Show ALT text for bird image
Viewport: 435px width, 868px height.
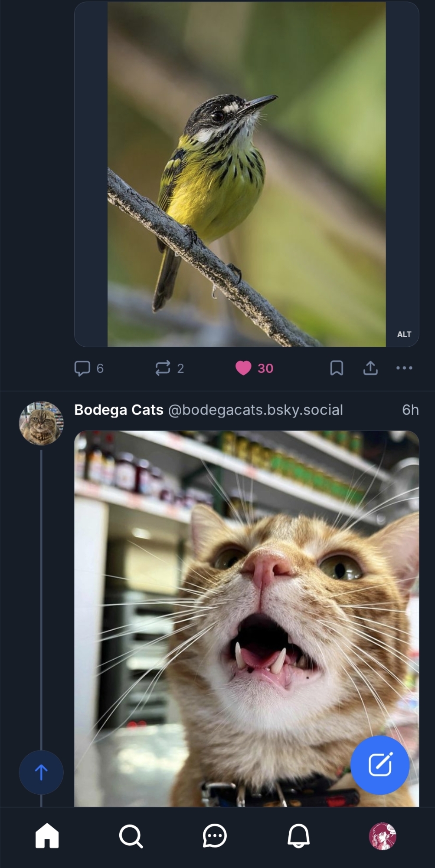(x=404, y=334)
